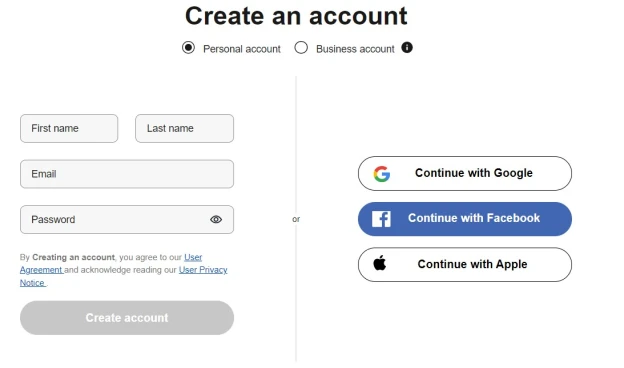This screenshot has height=368, width=624.
Task: Click the Facebook logo icon
Action: [x=381, y=219]
